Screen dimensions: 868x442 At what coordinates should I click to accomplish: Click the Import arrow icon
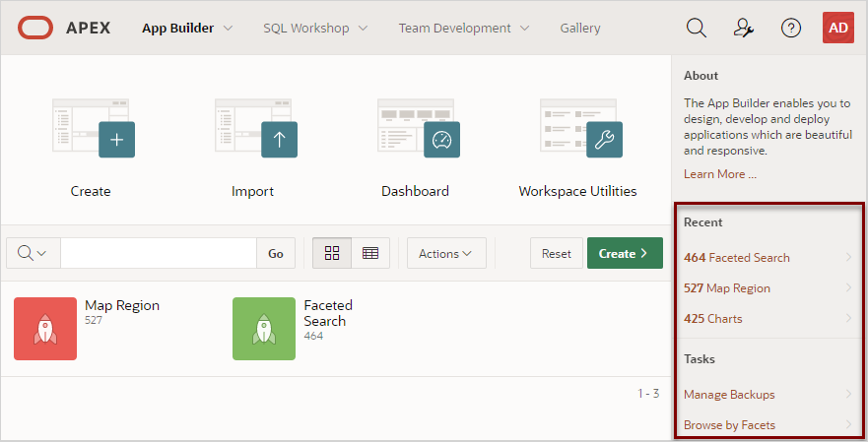tap(256, 128)
